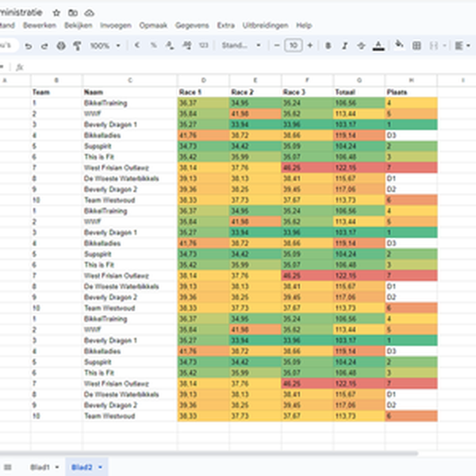Open the horizontal align options
Image resolution: width=476 pixels, height=476 pixels.
pyautogui.click(x=459, y=45)
